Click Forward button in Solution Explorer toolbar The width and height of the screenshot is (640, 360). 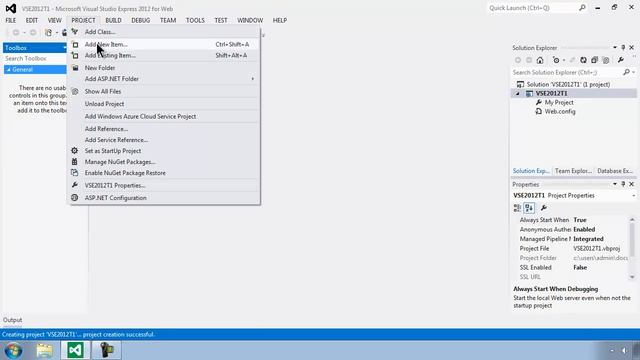coord(529,60)
